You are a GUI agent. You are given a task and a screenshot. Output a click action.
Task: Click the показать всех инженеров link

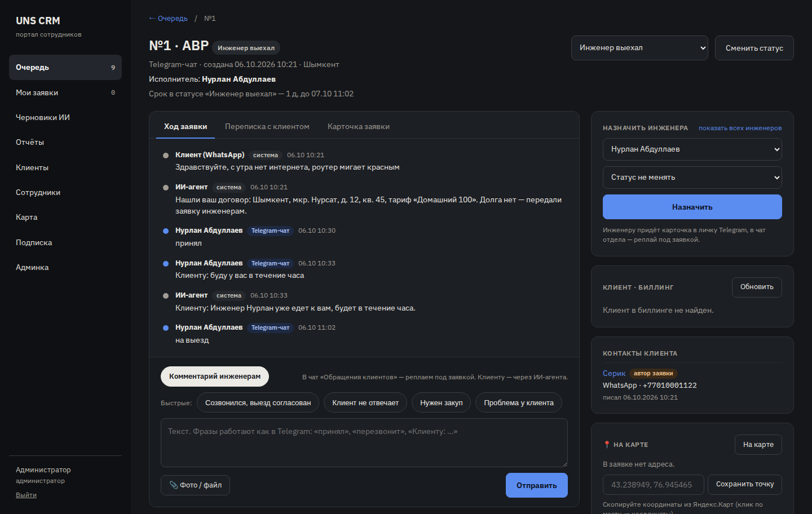740,128
